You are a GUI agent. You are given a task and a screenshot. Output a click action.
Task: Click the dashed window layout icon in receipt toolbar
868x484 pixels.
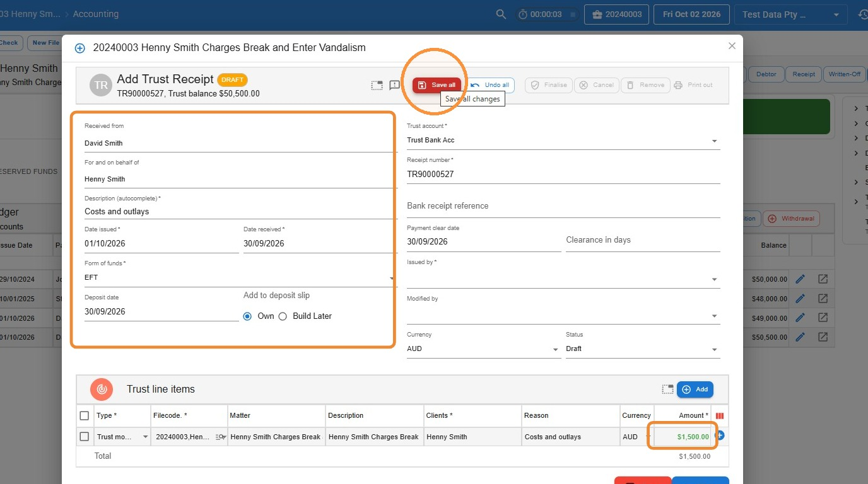click(377, 85)
